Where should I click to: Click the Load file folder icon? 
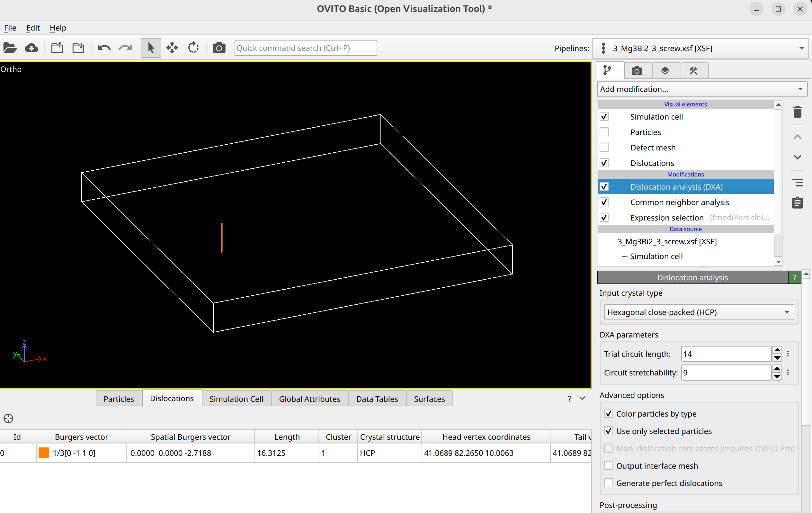[10, 48]
